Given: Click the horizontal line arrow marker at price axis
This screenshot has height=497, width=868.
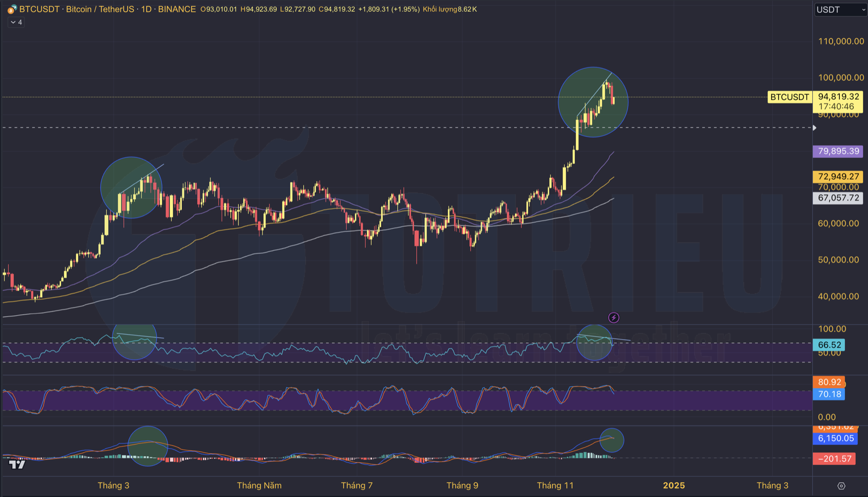Looking at the screenshot, I should click(x=814, y=128).
